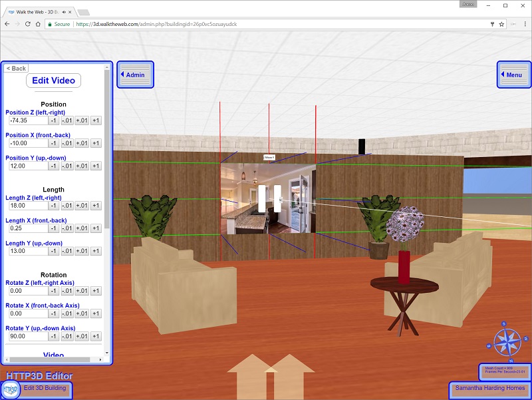Open the Chrome three-dot menu
The width and height of the screenshot is (532, 400).
(525, 24)
